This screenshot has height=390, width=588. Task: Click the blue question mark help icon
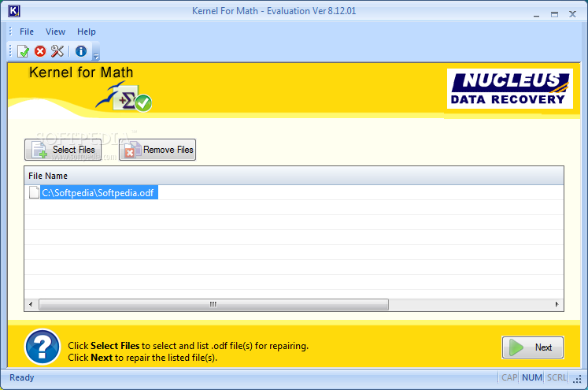coord(43,347)
